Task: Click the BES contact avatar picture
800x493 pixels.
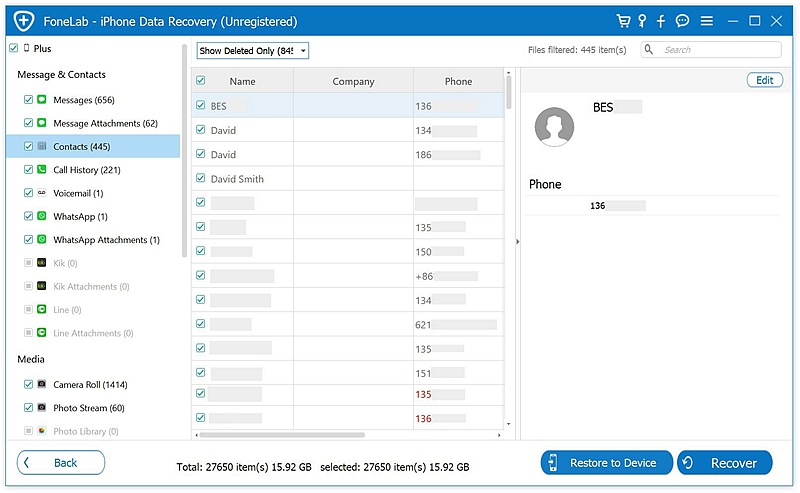Action: [554, 127]
